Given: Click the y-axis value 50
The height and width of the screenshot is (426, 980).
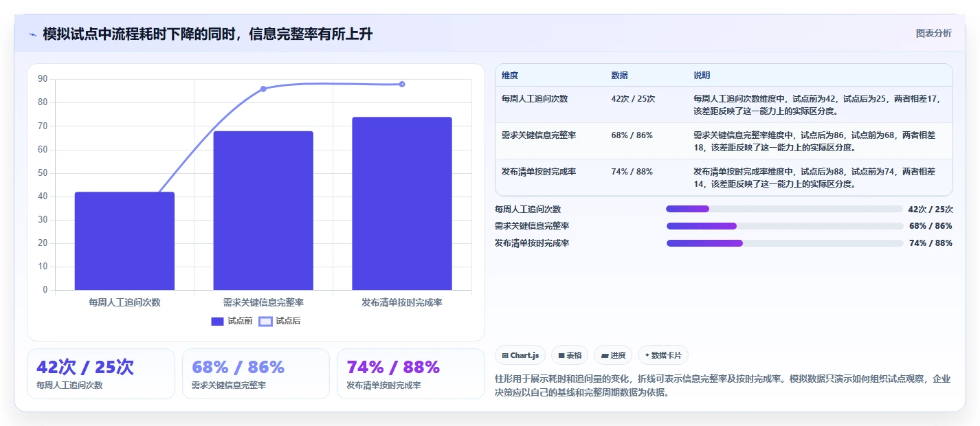Looking at the screenshot, I should coord(43,173).
